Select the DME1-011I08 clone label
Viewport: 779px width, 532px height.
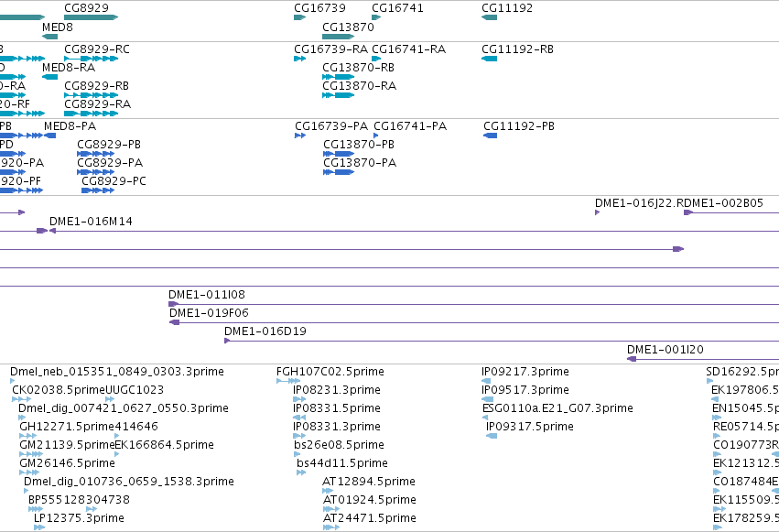tap(207, 295)
